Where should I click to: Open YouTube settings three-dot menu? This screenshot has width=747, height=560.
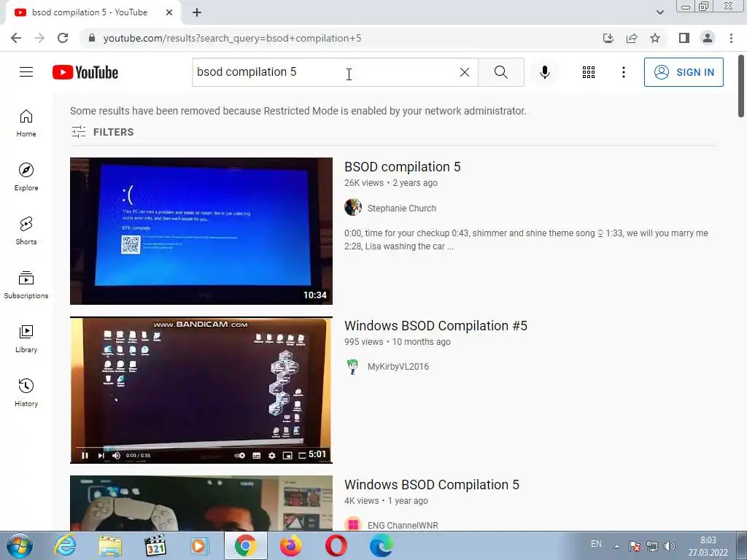(623, 72)
